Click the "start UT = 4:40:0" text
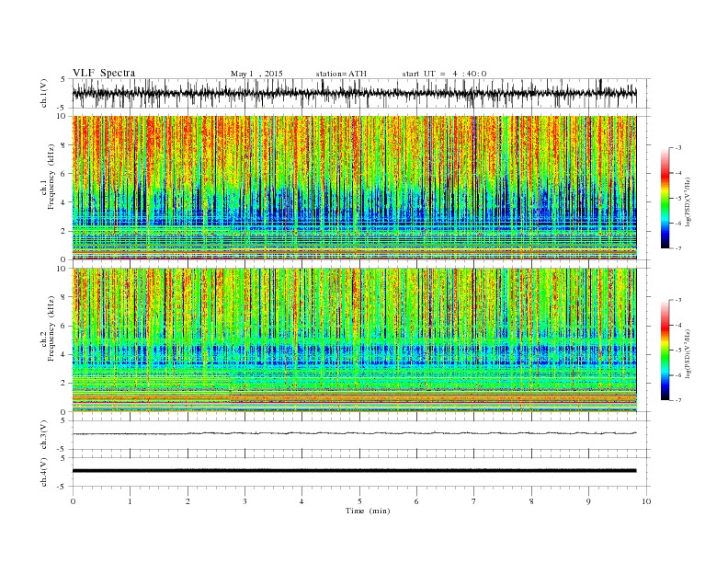728x563 pixels. point(444,74)
